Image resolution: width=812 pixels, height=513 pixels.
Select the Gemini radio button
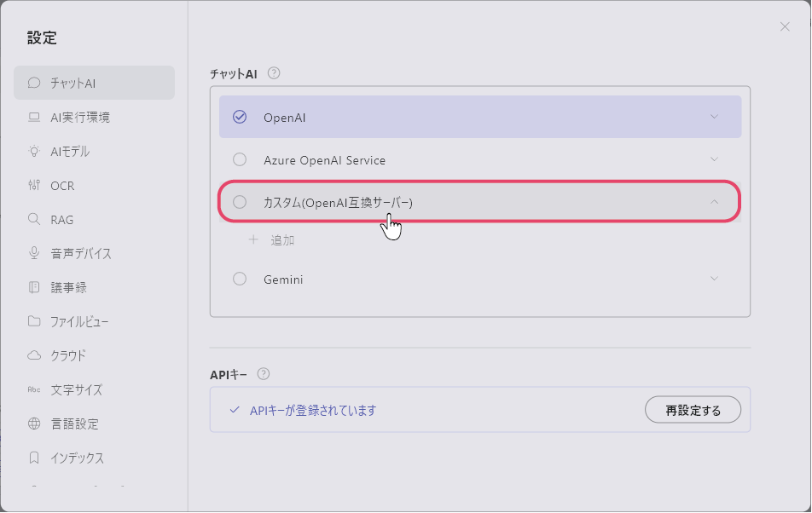(240, 279)
